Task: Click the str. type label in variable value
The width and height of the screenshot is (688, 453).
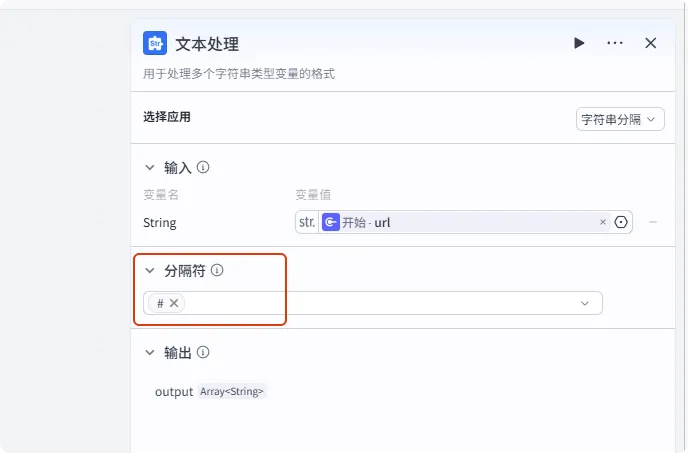Action: [x=307, y=222]
